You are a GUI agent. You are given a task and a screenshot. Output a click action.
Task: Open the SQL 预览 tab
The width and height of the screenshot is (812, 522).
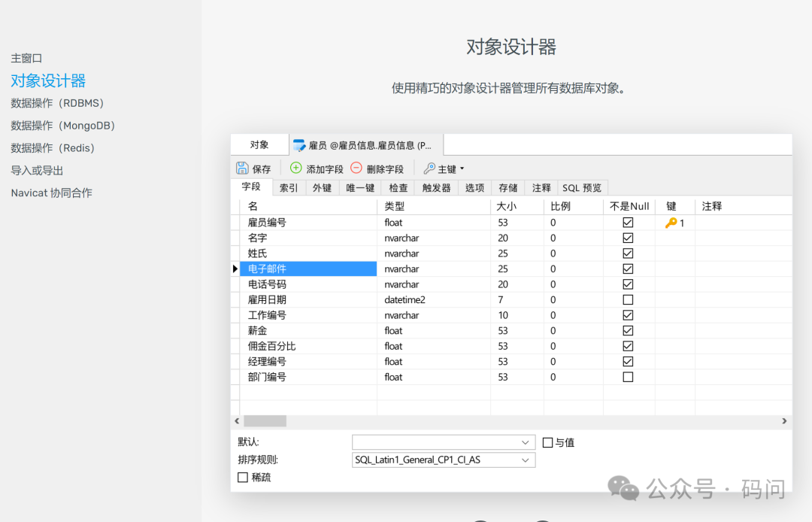[x=582, y=188]
